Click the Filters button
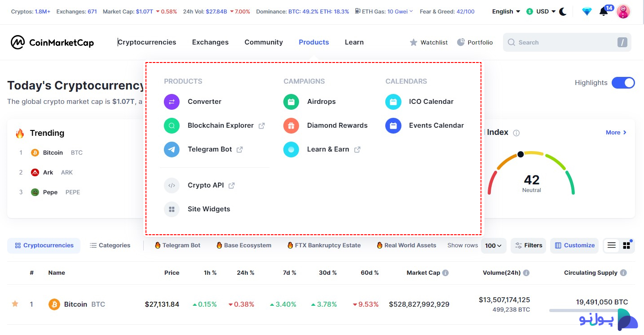Image resolution: width=644 pixels, height=335 pixels. click(x=529, y=246)
